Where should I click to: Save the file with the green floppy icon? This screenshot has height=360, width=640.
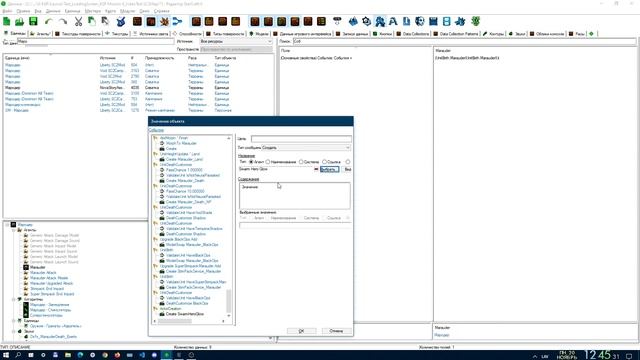click(33, 22)
